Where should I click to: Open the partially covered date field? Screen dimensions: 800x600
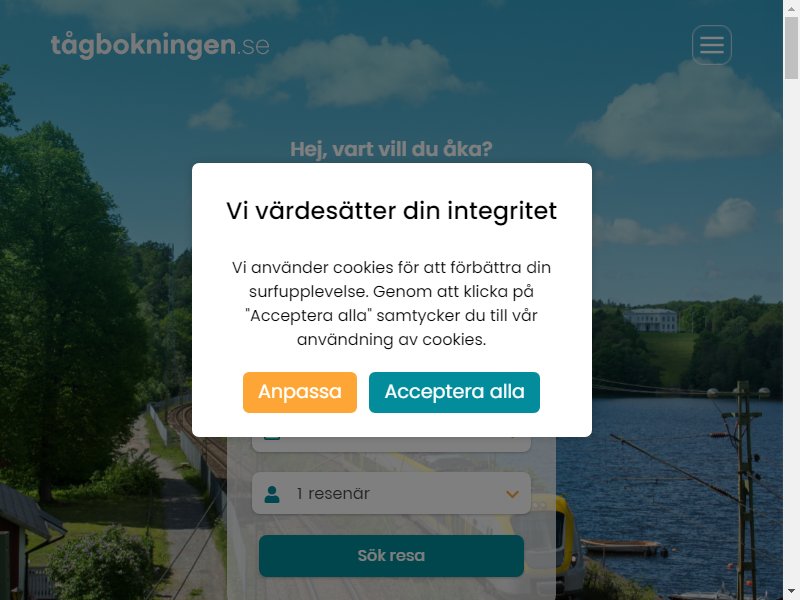391,444
